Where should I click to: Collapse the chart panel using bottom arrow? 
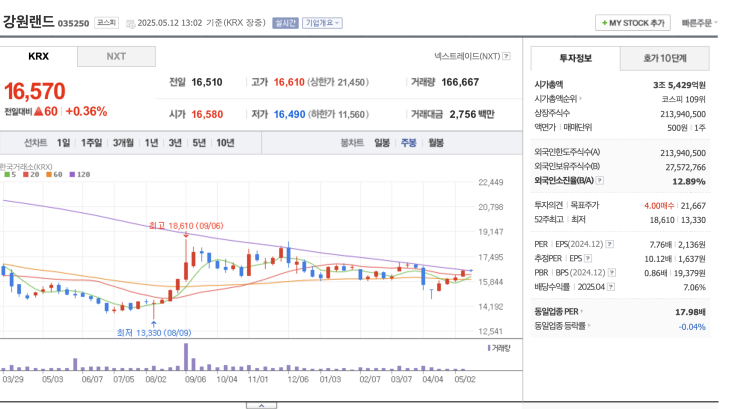point(261,406)
